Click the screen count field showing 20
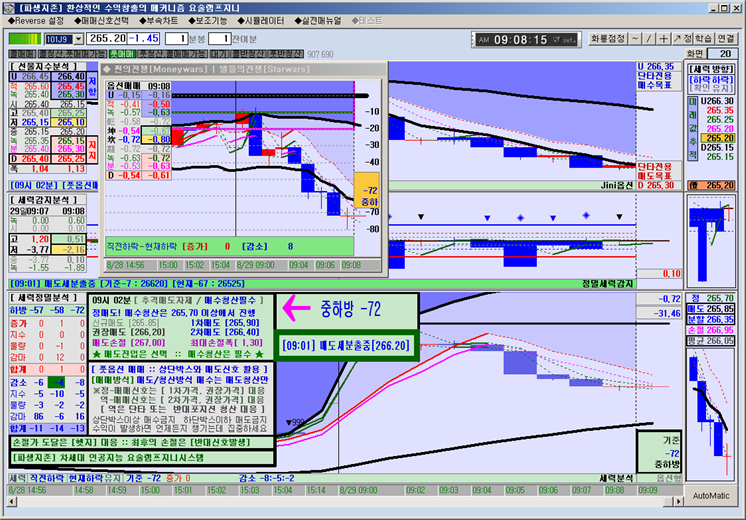This screenshot has height=520, width=746. point(723,54)
